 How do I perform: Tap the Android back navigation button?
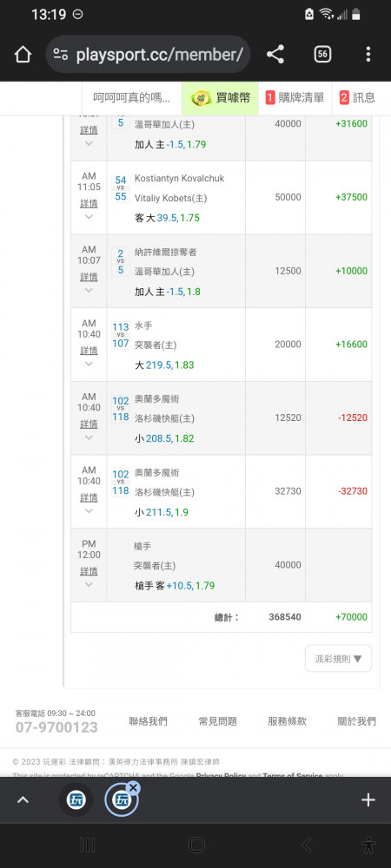tap(306, 845)
